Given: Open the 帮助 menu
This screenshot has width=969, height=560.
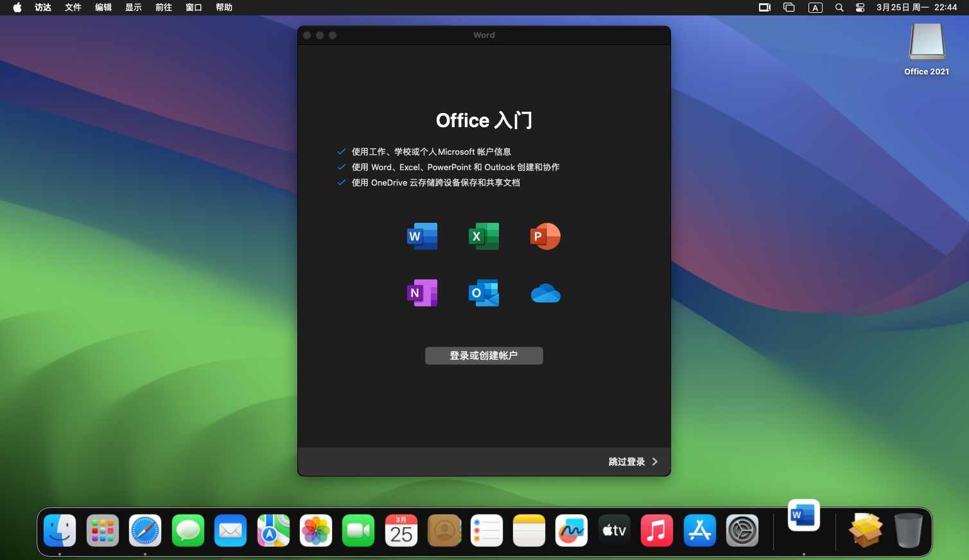Looking at the screenshot, I should [x=224, y=8].
